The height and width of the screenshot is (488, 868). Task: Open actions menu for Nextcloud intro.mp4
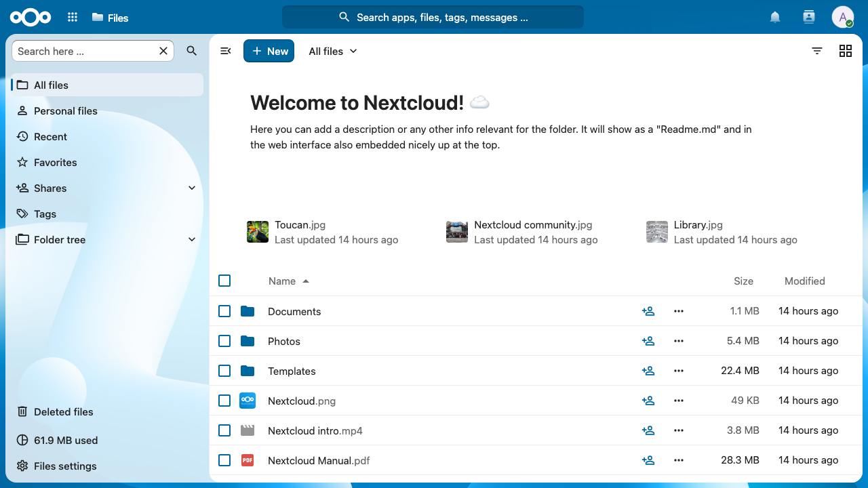point(679,430)
